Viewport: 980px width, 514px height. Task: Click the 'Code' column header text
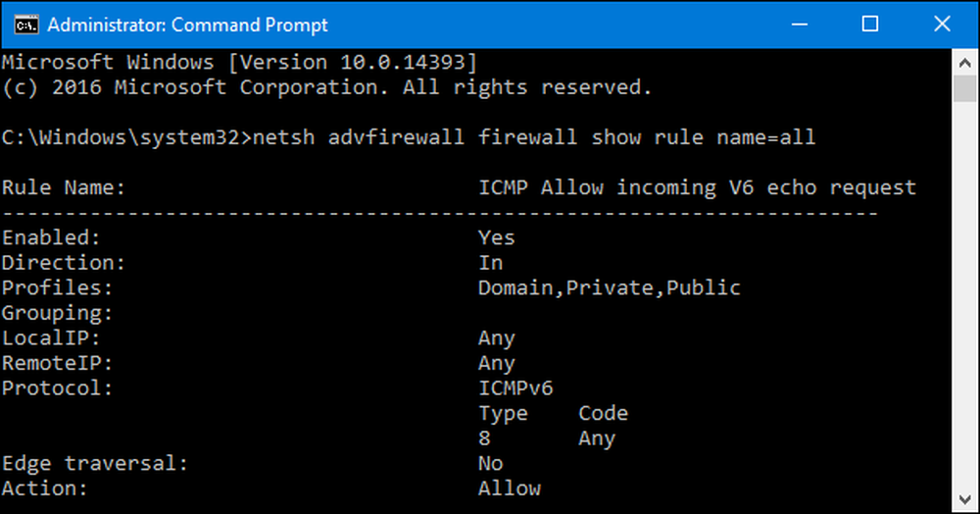[603, 413]
